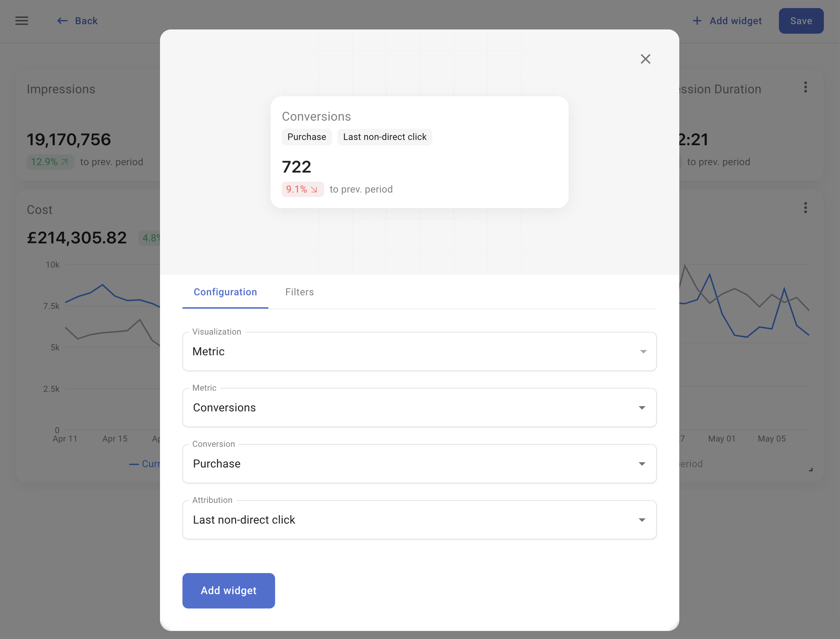Click the Back link at top left
Image resolution: width=840 pixels, height=639 pixels.
pos(86,21)
